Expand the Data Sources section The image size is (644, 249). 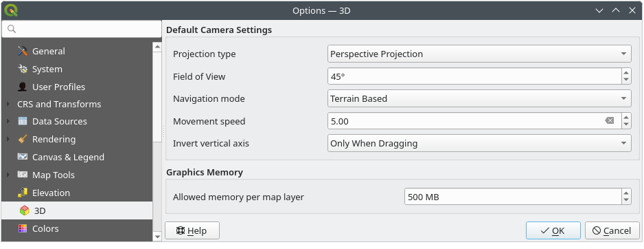coord(9,122)
